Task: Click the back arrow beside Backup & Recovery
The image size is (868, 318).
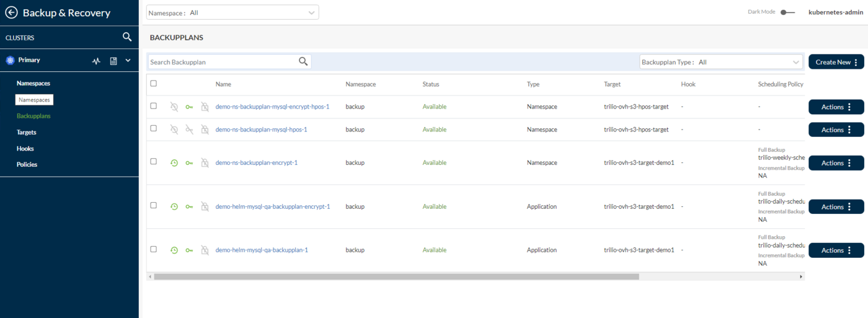Action: point(11,12)
